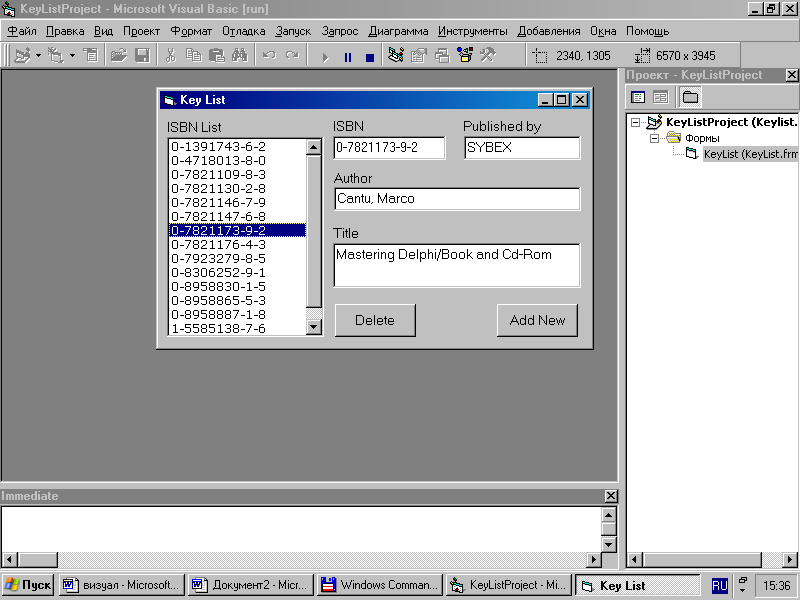Open the Add Form dropdown arrow
This screenshot has height=600, width=800.
tap(72, 55)
